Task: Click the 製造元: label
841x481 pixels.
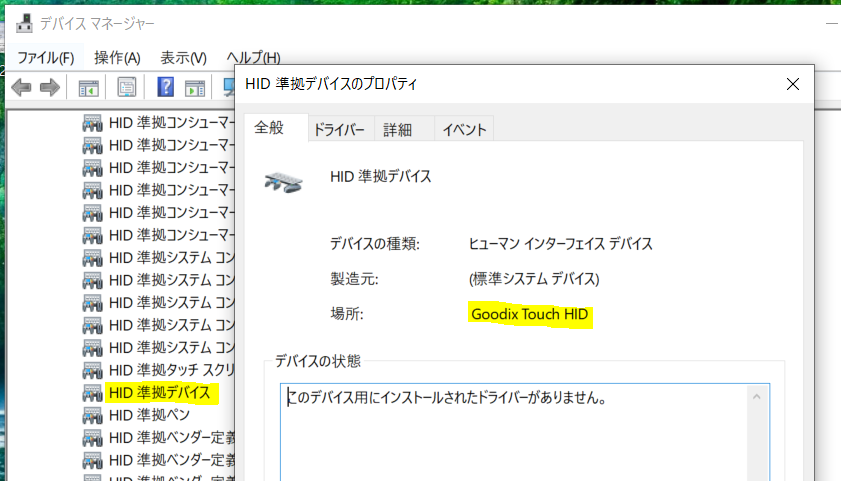Action: (x=354, y=279)
